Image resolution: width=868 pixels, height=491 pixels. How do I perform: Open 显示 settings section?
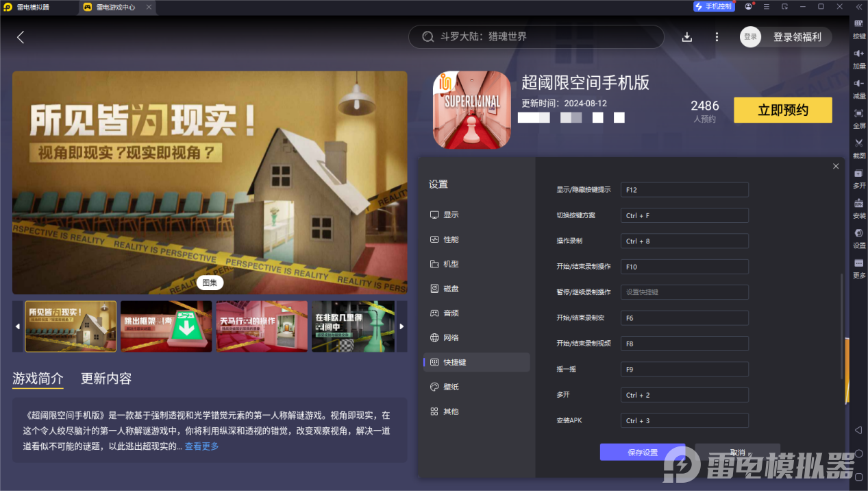pos(477,215)
